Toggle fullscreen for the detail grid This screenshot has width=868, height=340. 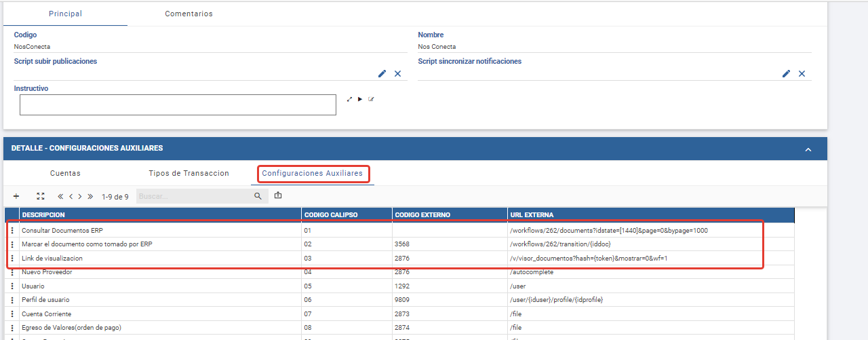point(40,196)
